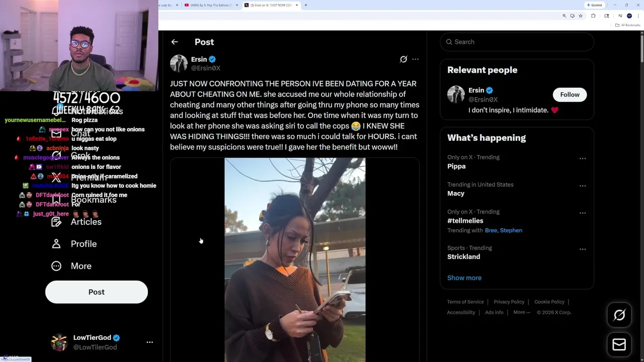Click the white Post button in sidebar
Screen dimensions: 644x362
(97, 292)
